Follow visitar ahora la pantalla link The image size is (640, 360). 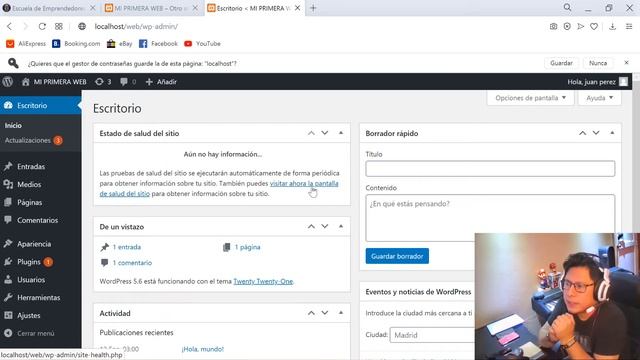pos(304,184)
